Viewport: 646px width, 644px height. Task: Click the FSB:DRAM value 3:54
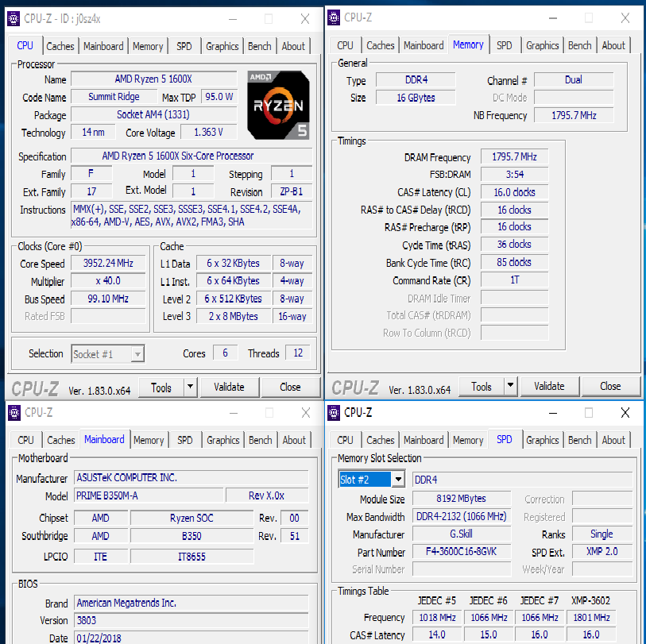coord(515,175)
